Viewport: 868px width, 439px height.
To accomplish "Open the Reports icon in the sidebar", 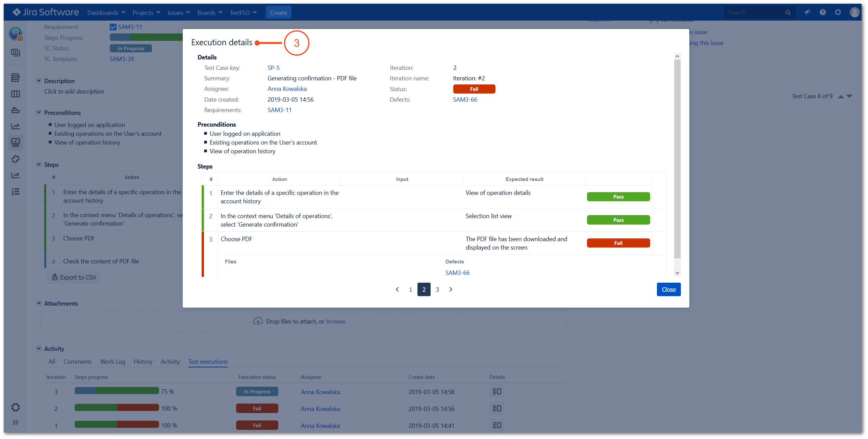I will [16, 126].
